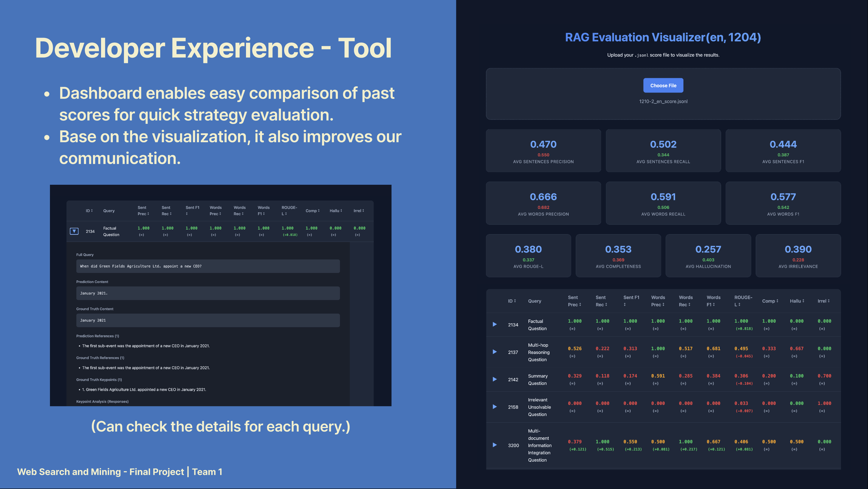
Task: Sort right table by Comp column
Action: tap(770, 301)
